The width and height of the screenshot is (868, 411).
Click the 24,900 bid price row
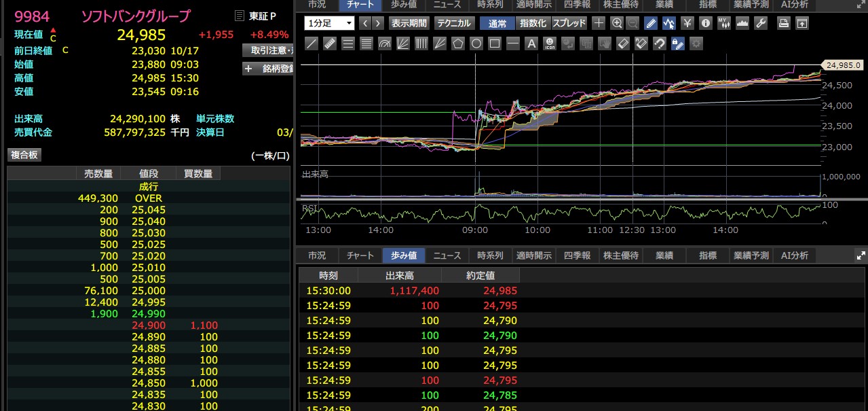149,325
